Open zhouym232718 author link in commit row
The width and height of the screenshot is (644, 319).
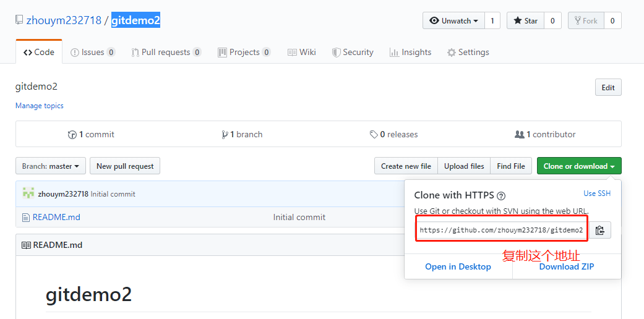coord(63,194)
